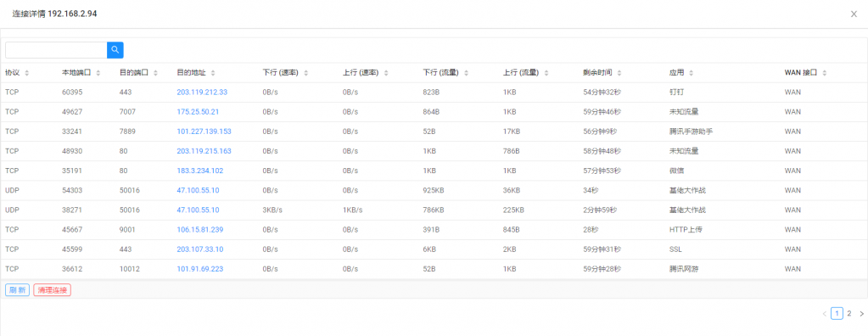Sort by 应用 column
This screenshot has height=336, width=868.
click(692, 73)
